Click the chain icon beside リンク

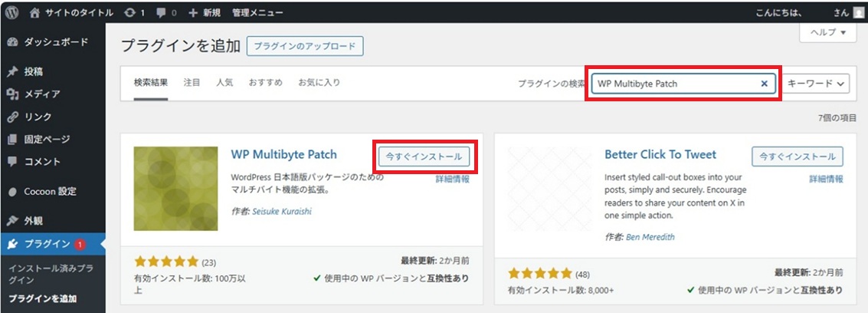tap(13, 117)
